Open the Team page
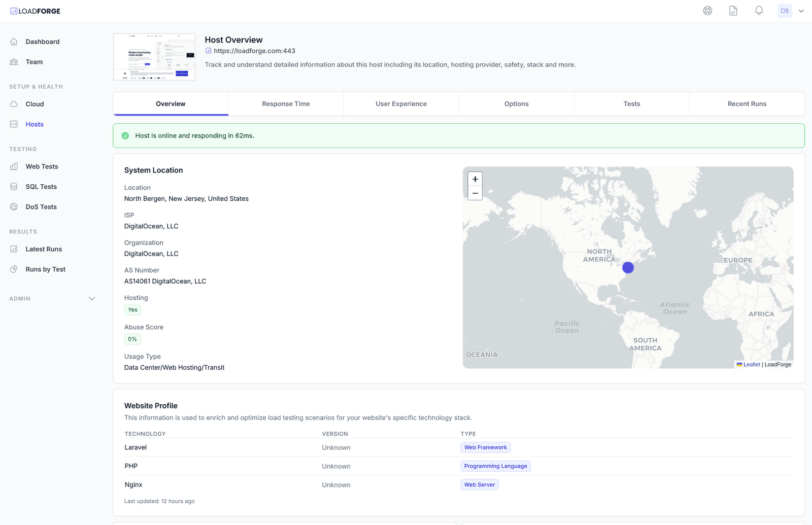Viewport: 812px width, 525px height. [x=34, y=61]
